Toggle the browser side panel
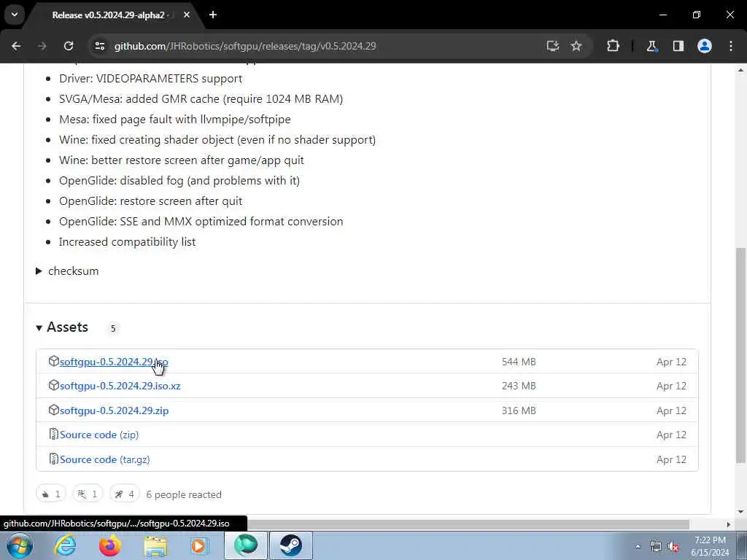The height and width of the screenshot is (560, 747). (678, 46)
